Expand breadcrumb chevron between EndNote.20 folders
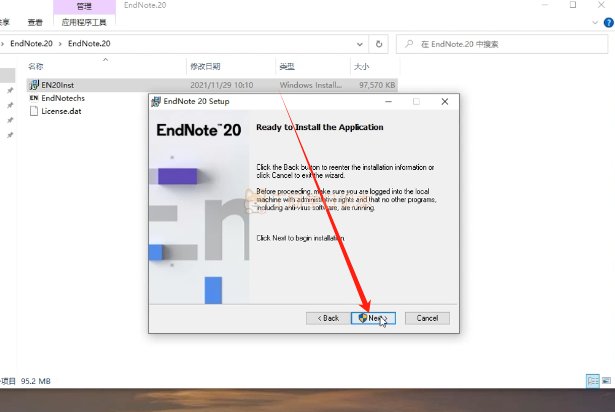The height and width of the screenshot is (412, 615). 60,44
